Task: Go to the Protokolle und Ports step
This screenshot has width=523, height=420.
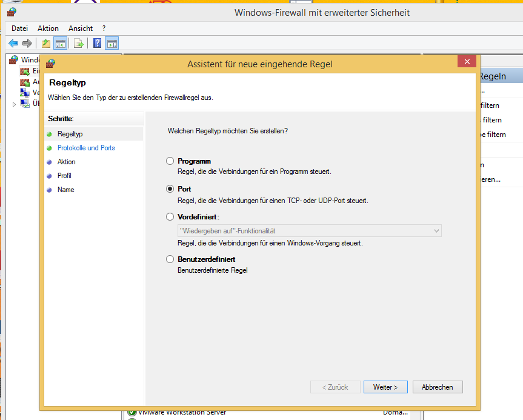Action: point(86,148)
